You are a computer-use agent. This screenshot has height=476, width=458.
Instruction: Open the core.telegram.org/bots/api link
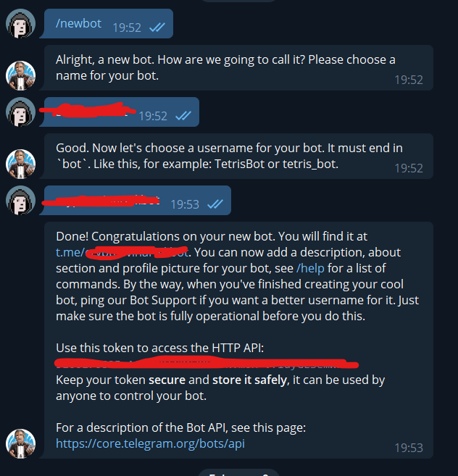point(150,443)
